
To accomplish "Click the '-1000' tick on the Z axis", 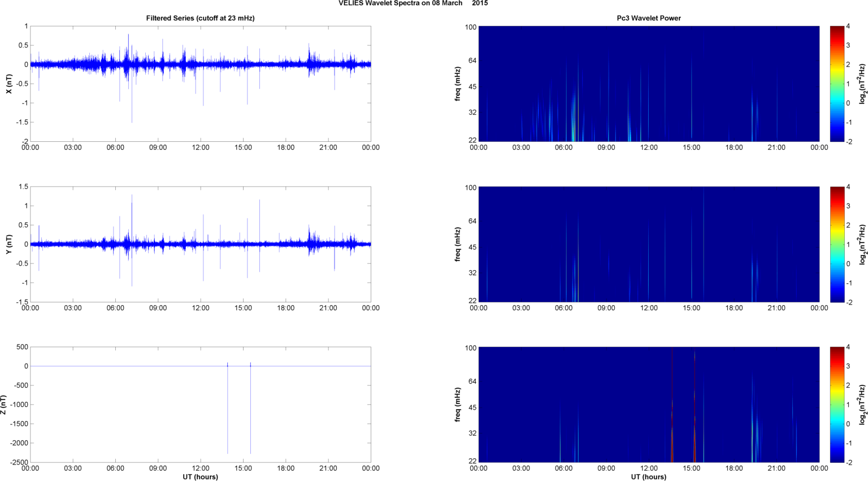I will (19, 405).
